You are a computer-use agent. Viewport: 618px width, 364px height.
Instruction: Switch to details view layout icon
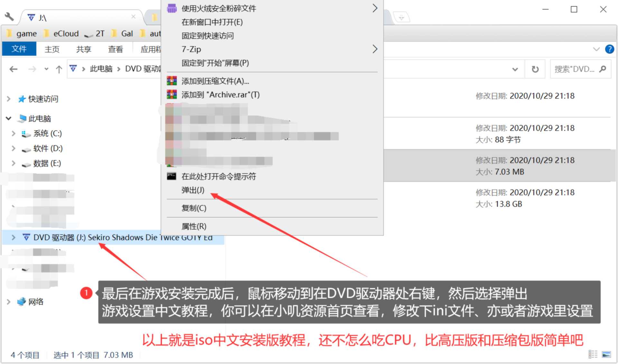point(593,354)
